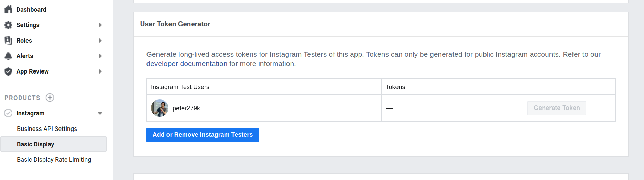644x180 pixels.
Task: Open Business API Settings page
Action: point(47,129)
